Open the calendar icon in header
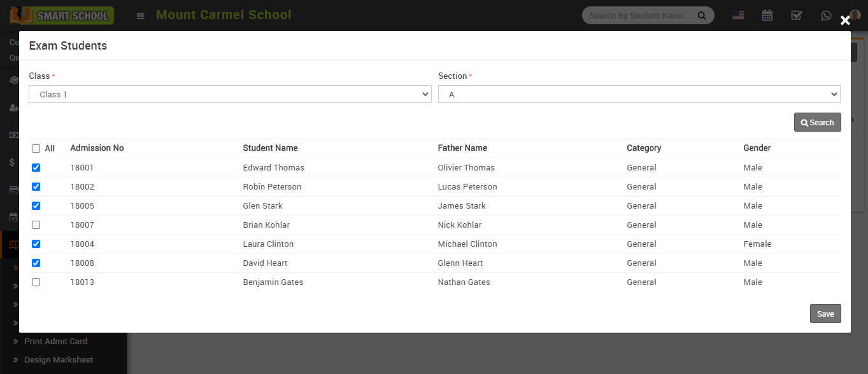Image resolution: width=868 pixels, height=374 pixels. point(767,16)
